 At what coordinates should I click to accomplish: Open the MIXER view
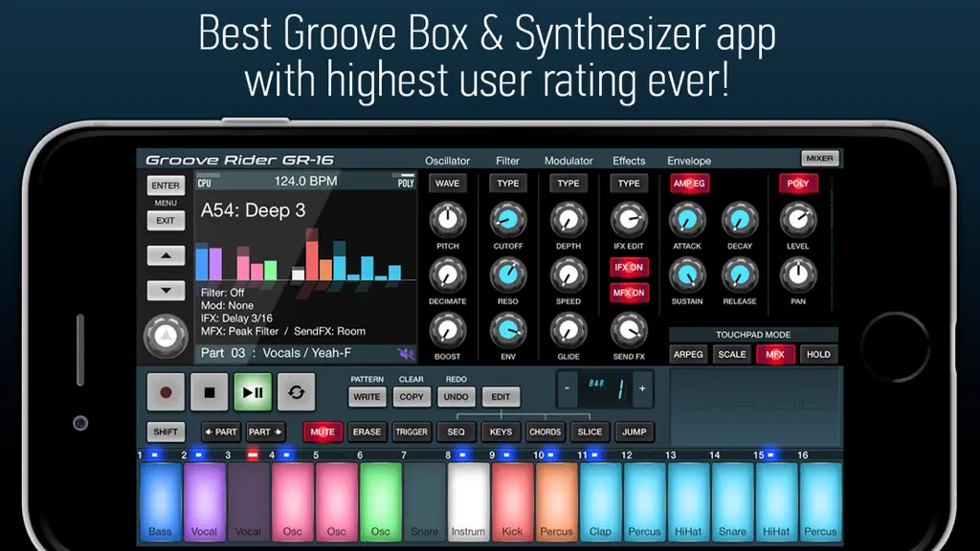[x=819, y=159]
